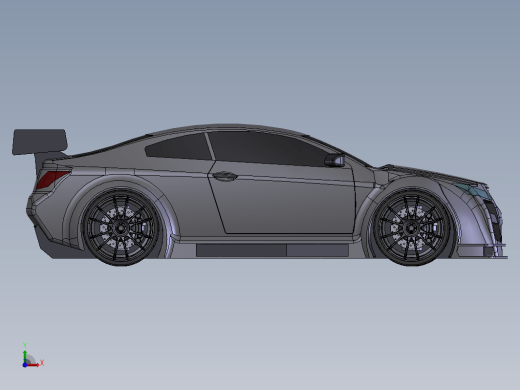
Task: Select the front wheel rim hub
Action: [x=411, y=228]
